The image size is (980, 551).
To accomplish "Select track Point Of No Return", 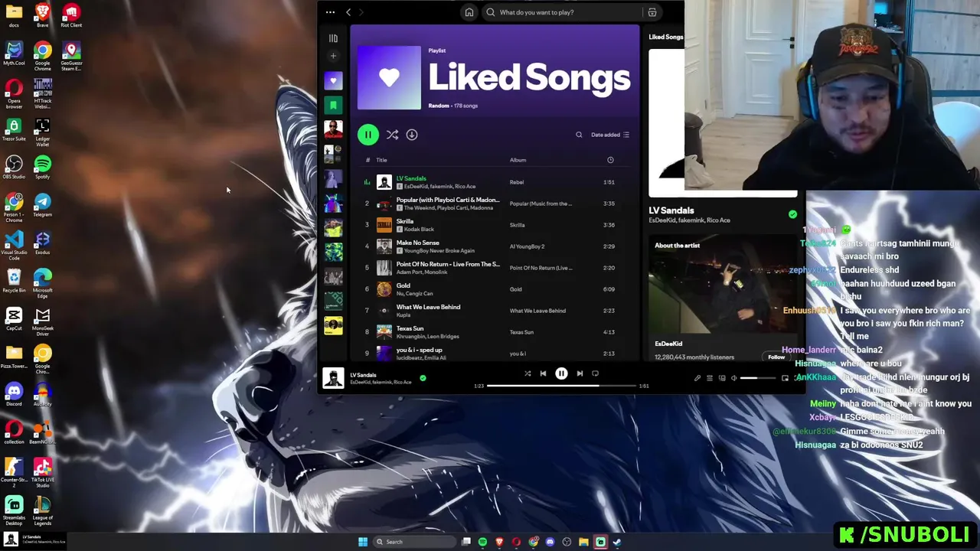I will click(494, 268).
